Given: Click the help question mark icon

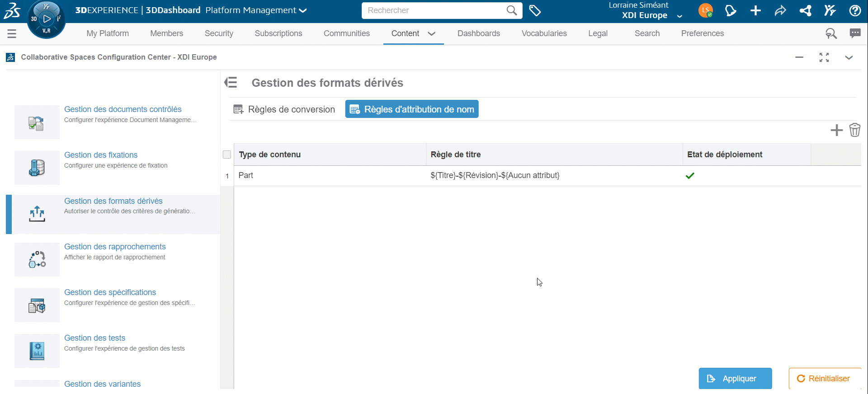Looking at the screenshot, I should point(854,10).
